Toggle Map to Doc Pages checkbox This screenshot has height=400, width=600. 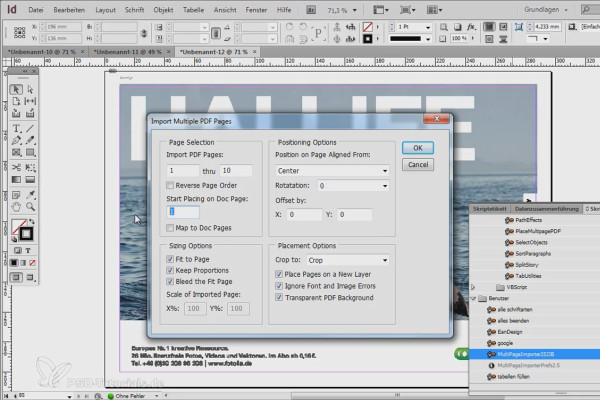coord(170,228)
